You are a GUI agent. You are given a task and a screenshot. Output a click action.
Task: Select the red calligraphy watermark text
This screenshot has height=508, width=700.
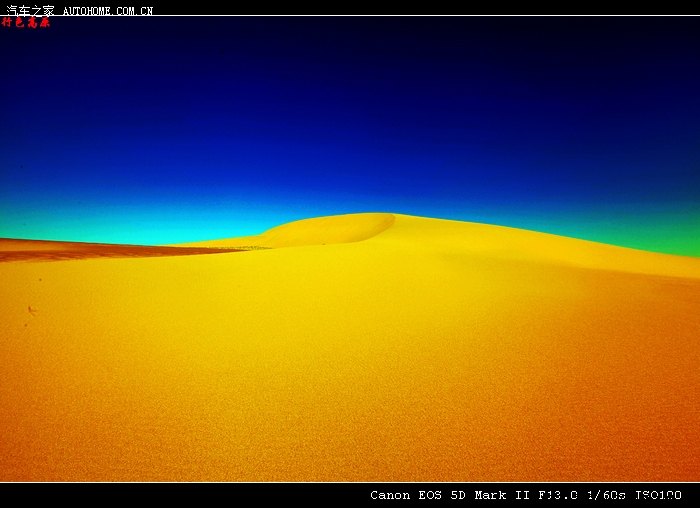tap(26, 22)
